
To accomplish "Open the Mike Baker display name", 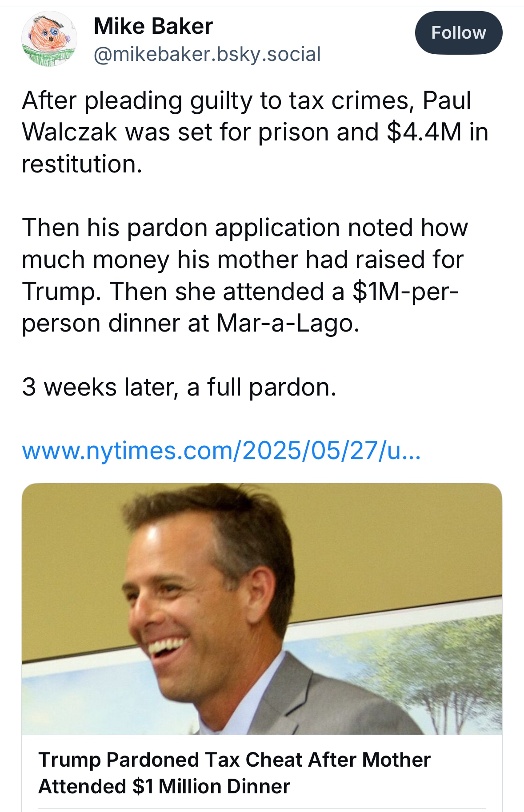I will (x=153, y=26).
